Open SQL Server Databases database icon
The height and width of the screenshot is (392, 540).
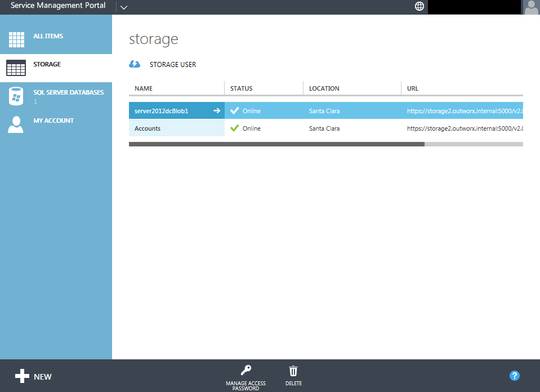(16, 96)
